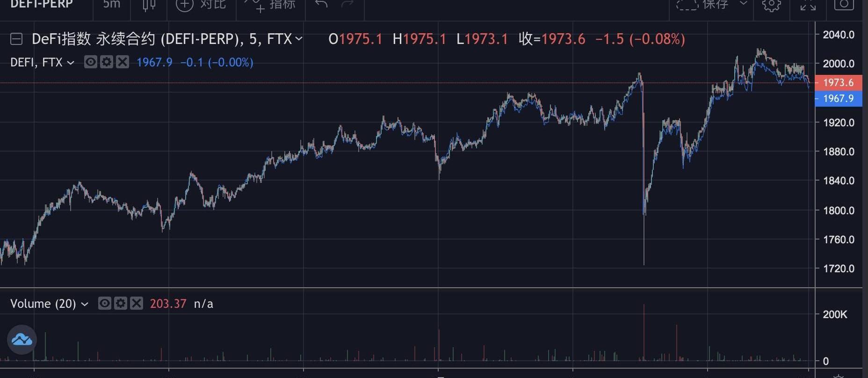Image resolution: width=868 pixels, height=378 pixels.
Task: Toggle Volume indicator visibility eye
Action: 105,304
